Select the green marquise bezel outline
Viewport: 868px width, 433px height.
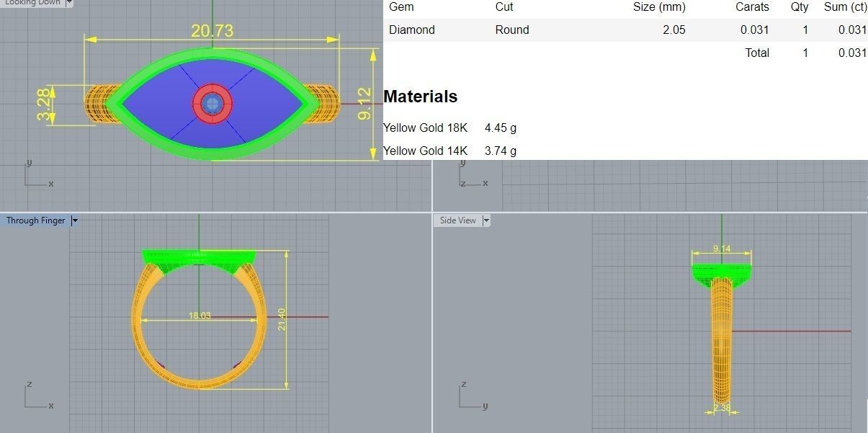coord(212,54)
